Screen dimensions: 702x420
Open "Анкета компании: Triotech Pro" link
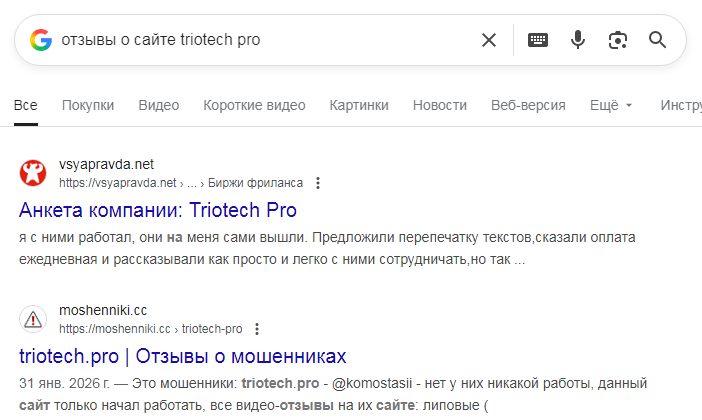coord(158,210)
